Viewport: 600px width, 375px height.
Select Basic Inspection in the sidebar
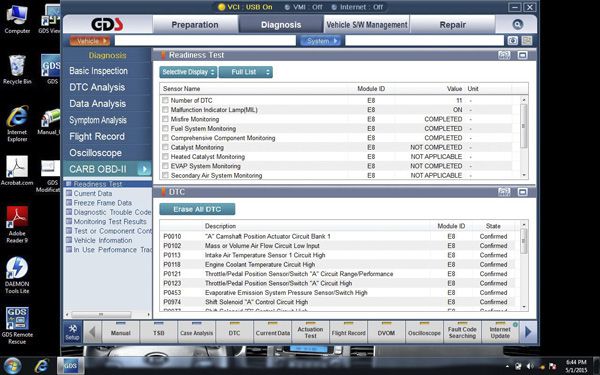pos(98,71)
